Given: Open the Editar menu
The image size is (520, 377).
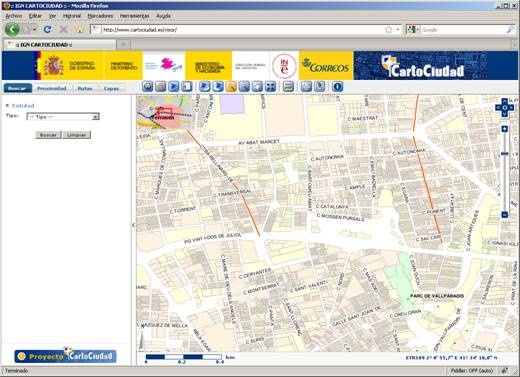Looking at the screenshot, I should click(35, 16).
